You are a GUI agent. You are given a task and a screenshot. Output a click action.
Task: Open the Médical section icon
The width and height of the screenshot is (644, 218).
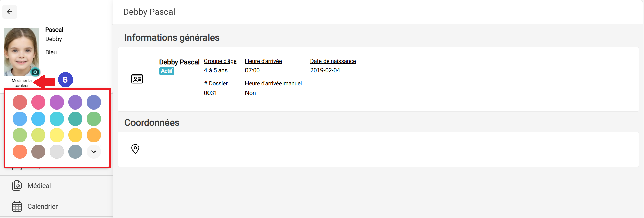click(17, 186)
